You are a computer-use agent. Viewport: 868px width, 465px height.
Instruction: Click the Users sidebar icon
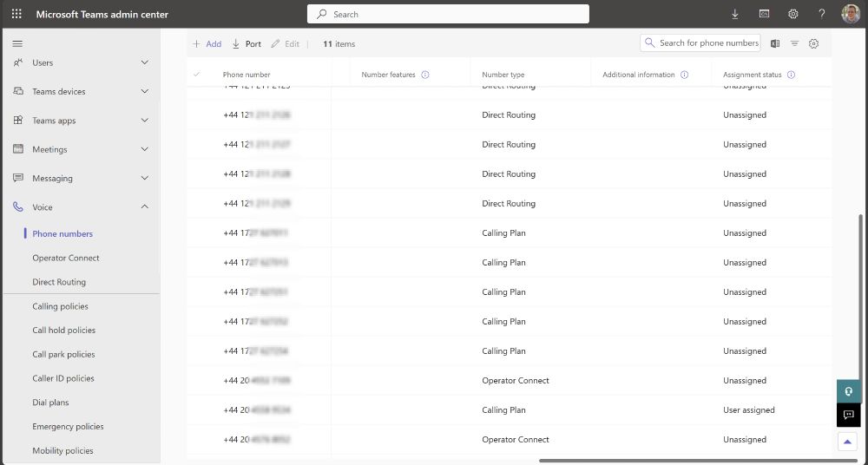17,62
